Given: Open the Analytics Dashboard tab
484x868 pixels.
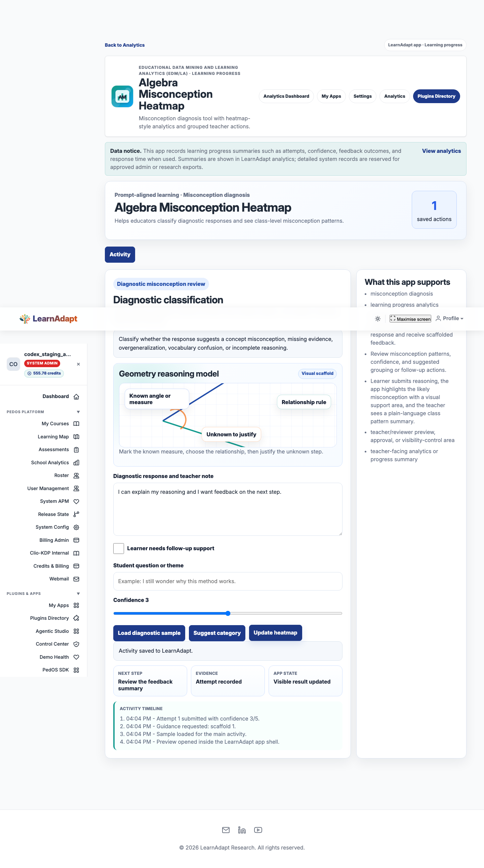Looking at the screenshot, I should (286, 96).
